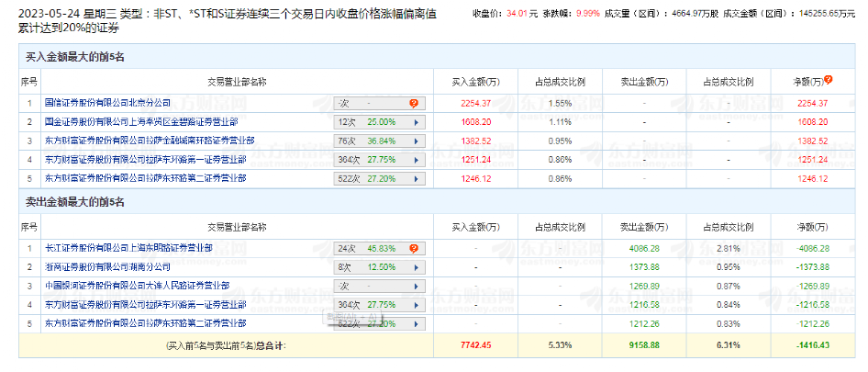
Task: Expand the arrow in the 中国银河证券大连人民路 row
Action: (x=416, y=286)
